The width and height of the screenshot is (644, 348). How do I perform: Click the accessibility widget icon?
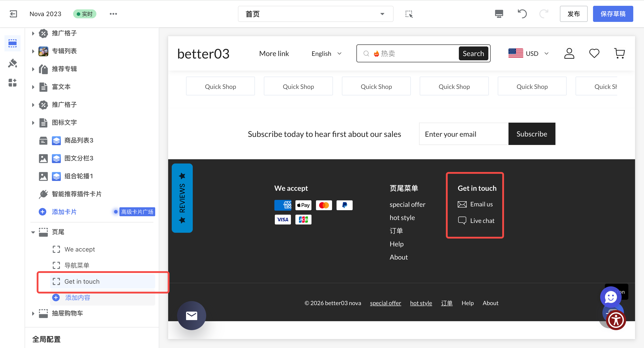616,320
